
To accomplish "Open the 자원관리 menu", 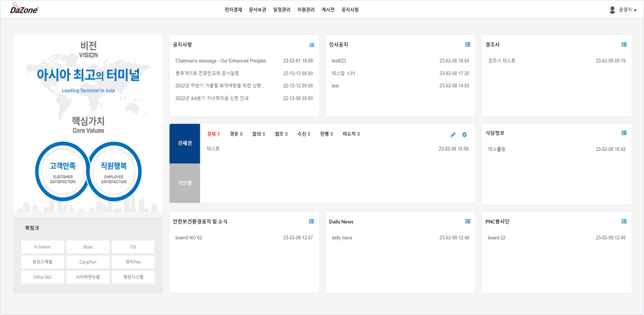I will click(x=306, y=10).
